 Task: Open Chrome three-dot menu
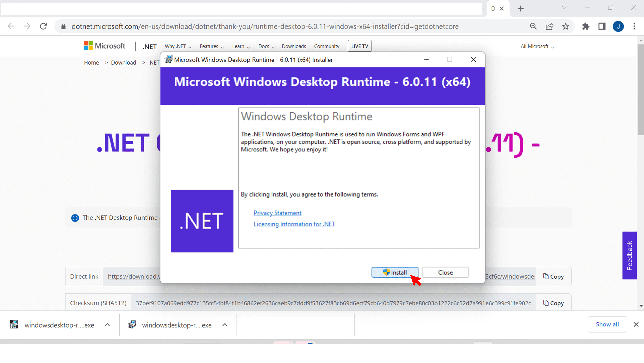[634, 26]
